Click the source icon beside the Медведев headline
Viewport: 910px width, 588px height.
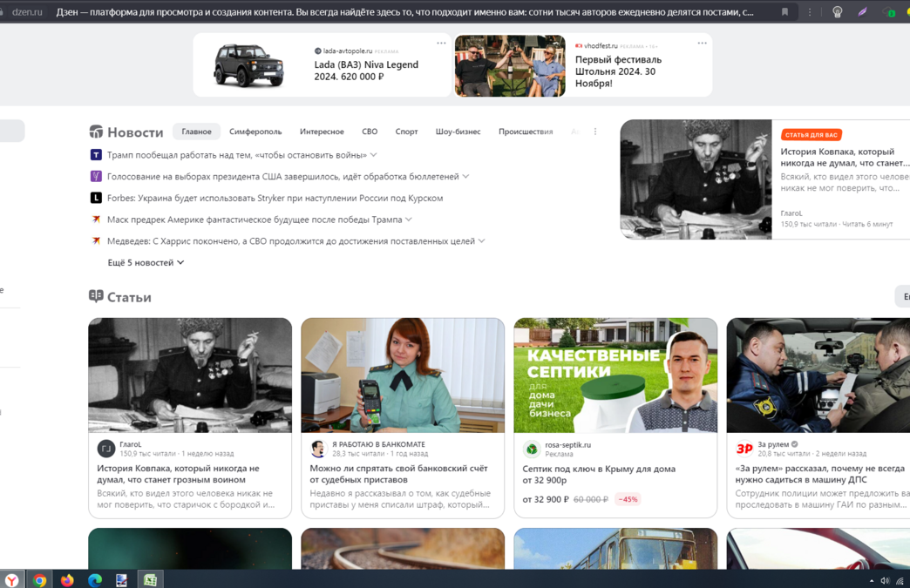[96, 240]
